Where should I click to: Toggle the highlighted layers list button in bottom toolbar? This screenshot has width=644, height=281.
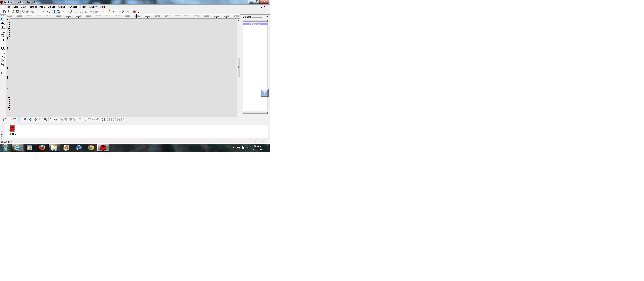click(19, 119)
